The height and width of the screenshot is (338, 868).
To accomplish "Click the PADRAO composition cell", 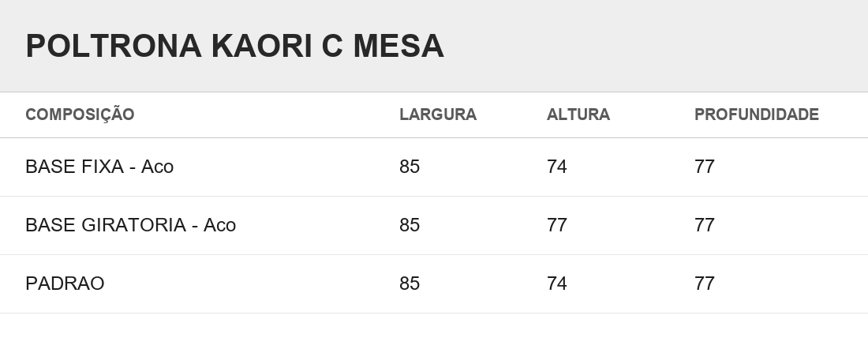I will point(65,284).
